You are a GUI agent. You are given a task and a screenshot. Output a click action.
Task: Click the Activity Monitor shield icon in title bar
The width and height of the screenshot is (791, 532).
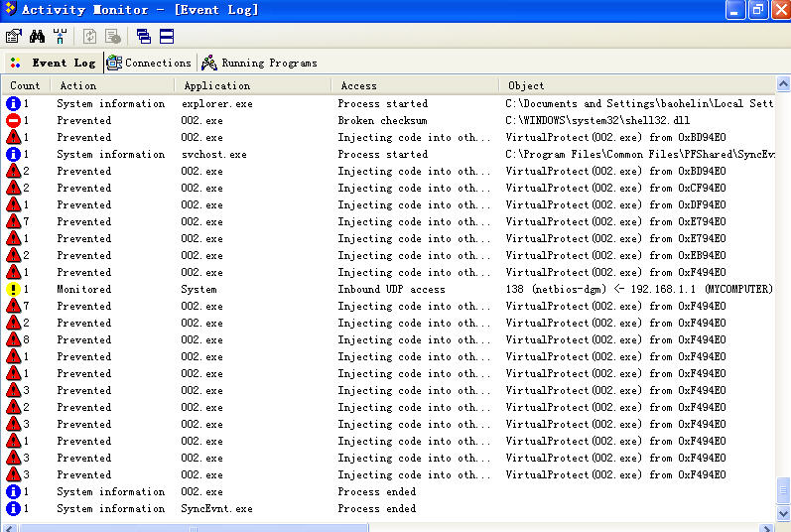9,10
